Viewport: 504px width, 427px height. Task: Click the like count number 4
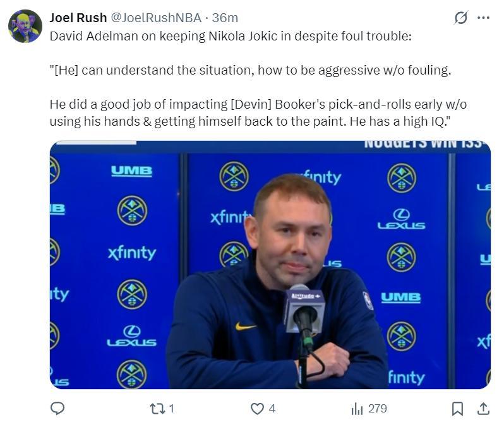[272, 409]
